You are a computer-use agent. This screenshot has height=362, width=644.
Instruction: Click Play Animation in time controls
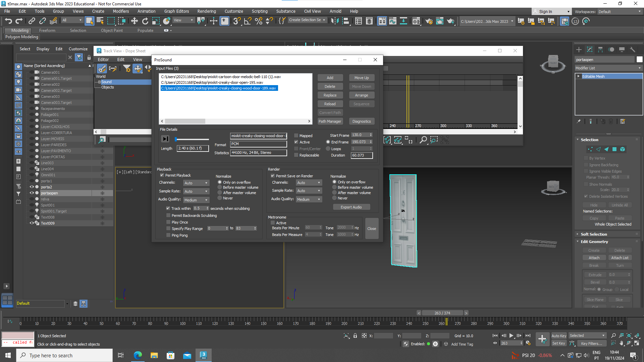pos(511,336)
